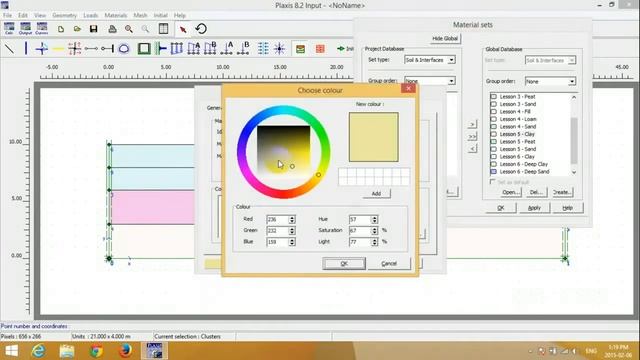This screenshot has height=360, width=640.
Task: Open an existing project file
Action: [x=77, y=29]
